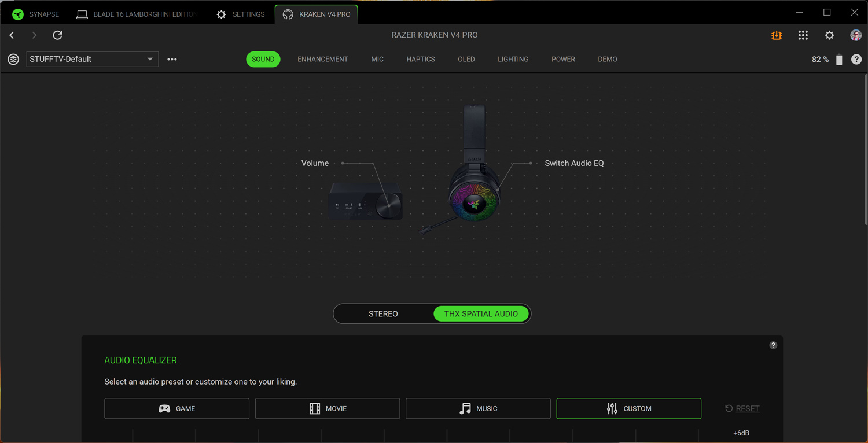Image resolution: width=868 pixels, height=443 pixels.
Task: Click the control hub device image
Action: (x=366, y=201)
